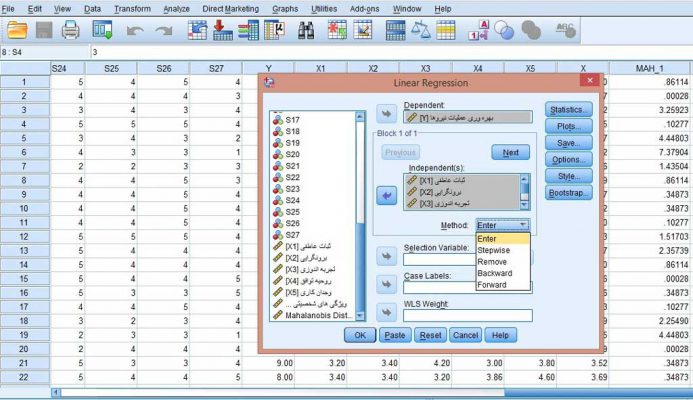
Task: Save this document via toolbar disk icon
Action: (x=44, y=30)
